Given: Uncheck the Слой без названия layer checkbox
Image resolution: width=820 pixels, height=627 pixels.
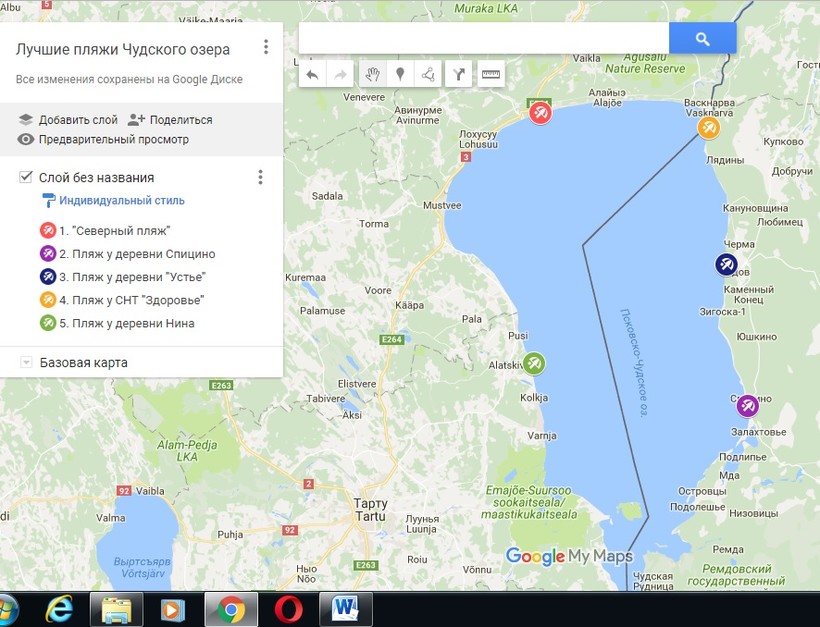Looking at the screenshot, I should coord(25,177).
